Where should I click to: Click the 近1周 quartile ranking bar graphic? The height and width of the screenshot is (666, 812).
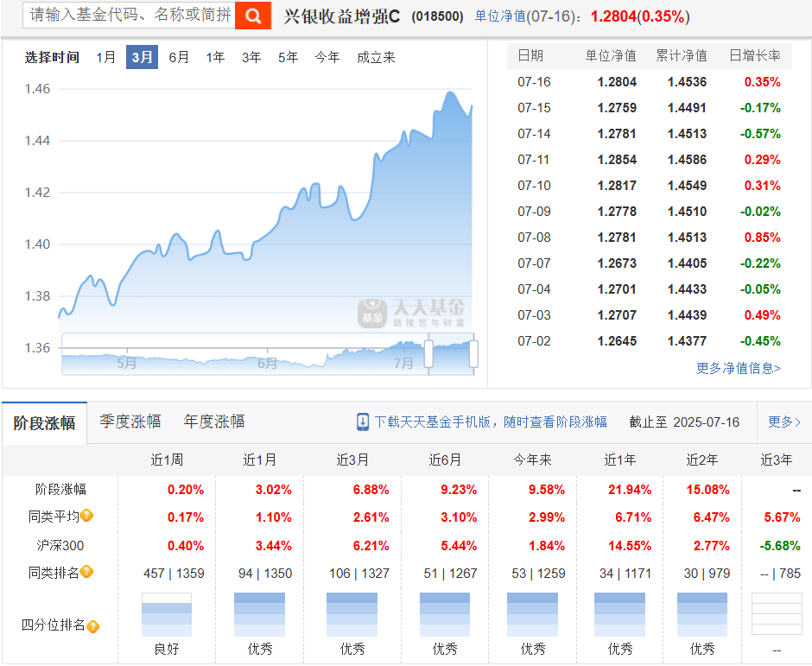click(167, 615)
